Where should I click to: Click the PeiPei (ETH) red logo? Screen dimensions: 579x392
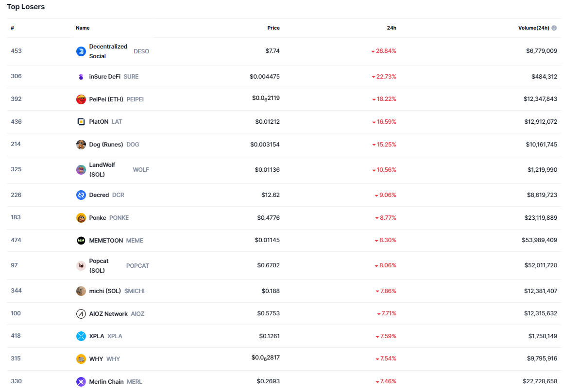81,99
